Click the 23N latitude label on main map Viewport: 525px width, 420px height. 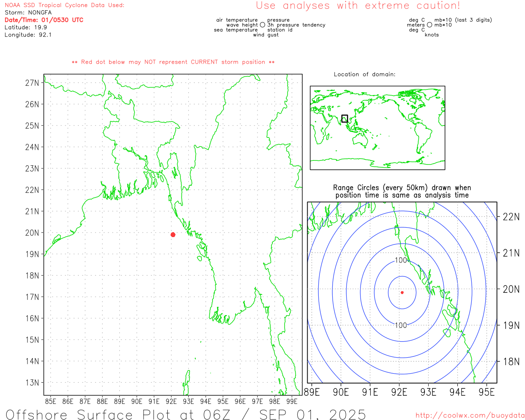(x=32, y=169)
